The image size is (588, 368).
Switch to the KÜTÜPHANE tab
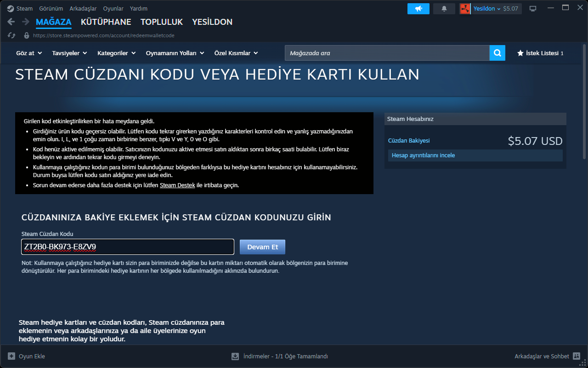pos(106,22)
